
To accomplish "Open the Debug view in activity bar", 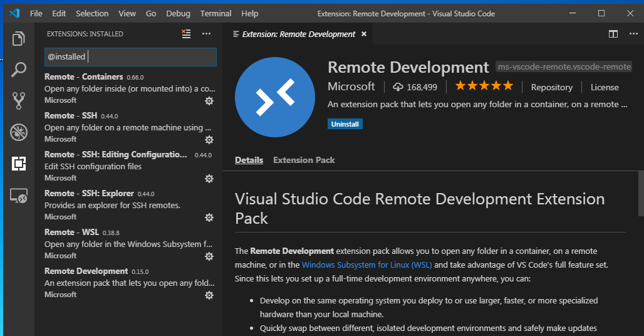I will (x=19, y=132).
